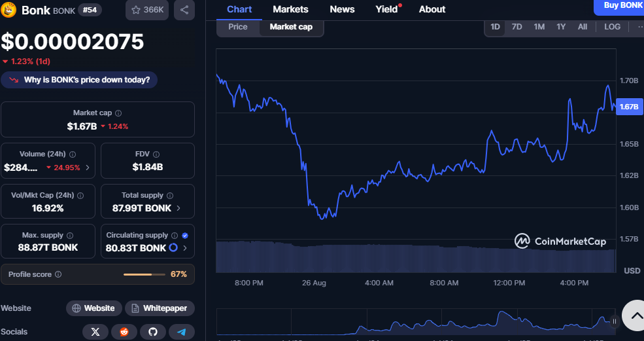This screenshot has width=644, height=341.
Task: Click the 88.87T BONK max supply value
Action: [48, 247]
